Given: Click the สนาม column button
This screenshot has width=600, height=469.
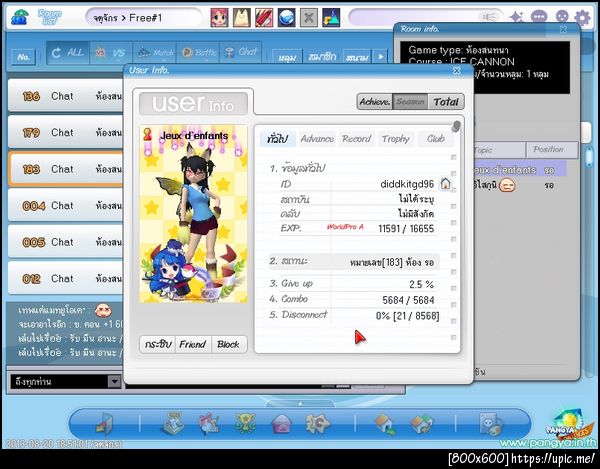Looking at the screenshot, I should [x=357, y=57].
